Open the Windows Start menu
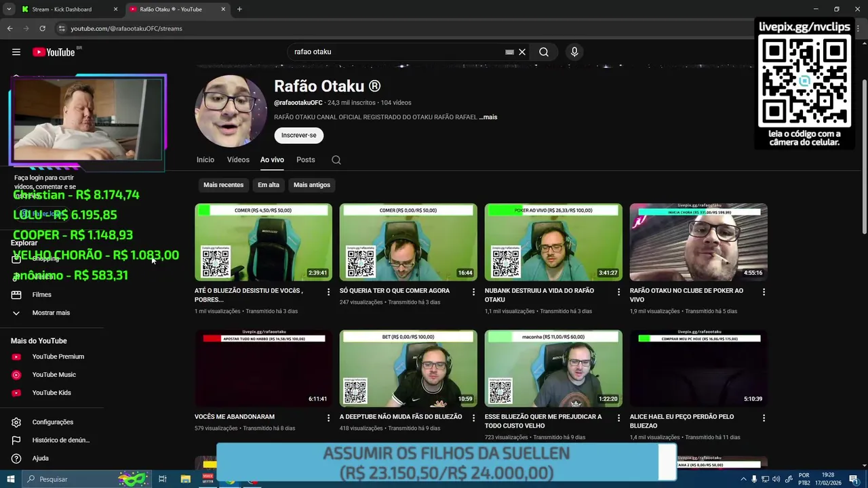This screenshot has width=868, height=488. (x=10, y=479)
